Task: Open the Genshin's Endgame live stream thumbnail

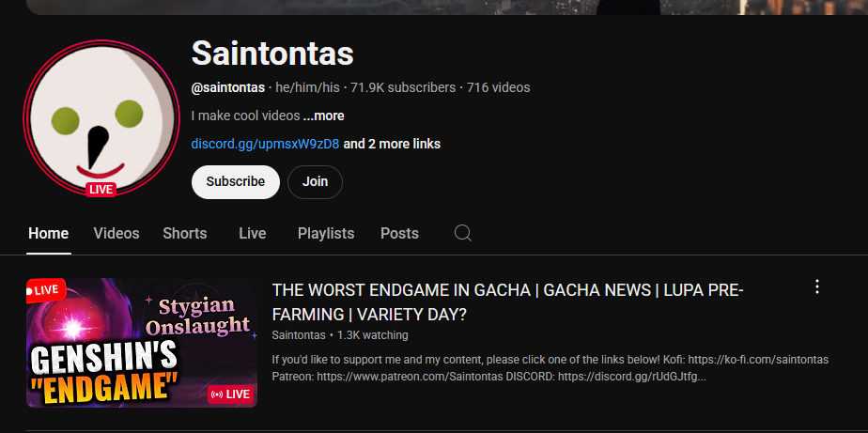Action: 142,343
